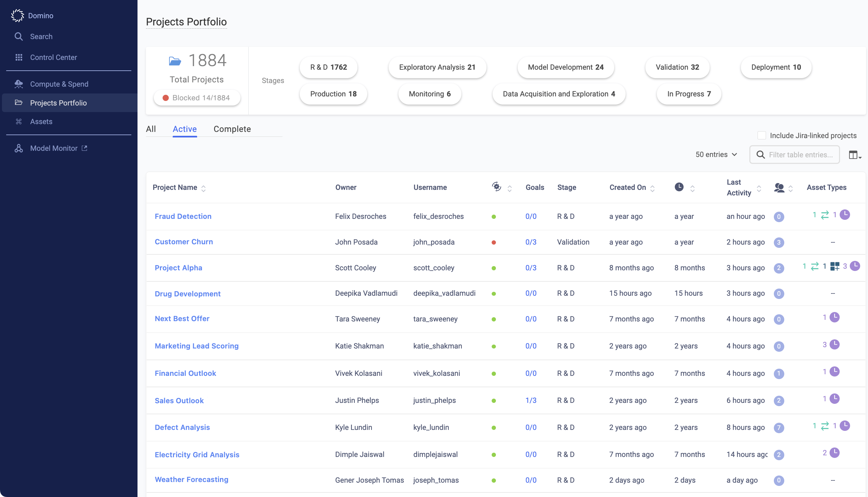868x497 pixels.
Task: Filter by Model Development stage
Action: [x=565, y=67]
